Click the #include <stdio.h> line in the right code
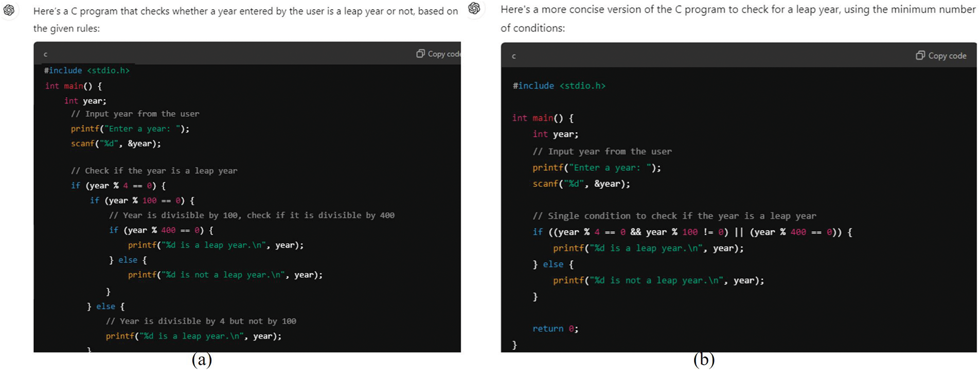This screenshot has width=980, height=371. pos(559,86)
